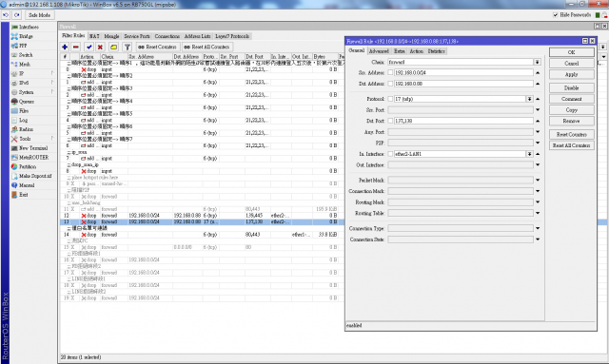The height and width of the screenshot is (364, 609).
Task: Open Advanced tab in rule dialog
Action: point(379,51)
